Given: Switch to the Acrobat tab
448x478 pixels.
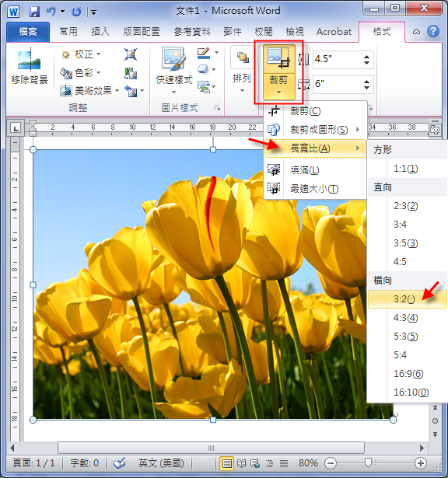Looking at the screenshot, I should (x=334, y=31).
